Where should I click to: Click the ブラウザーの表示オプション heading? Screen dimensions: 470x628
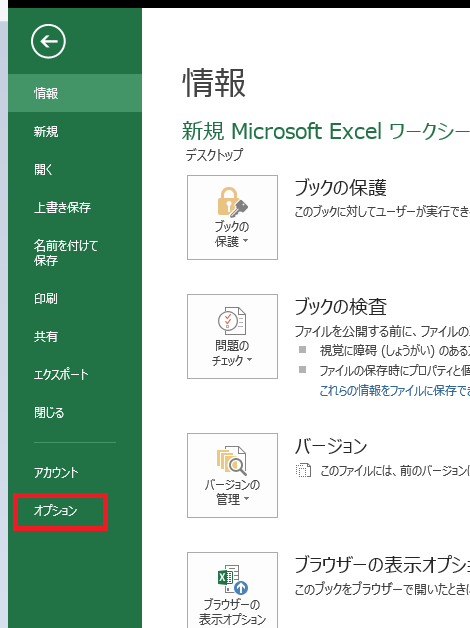coord(382,565)
